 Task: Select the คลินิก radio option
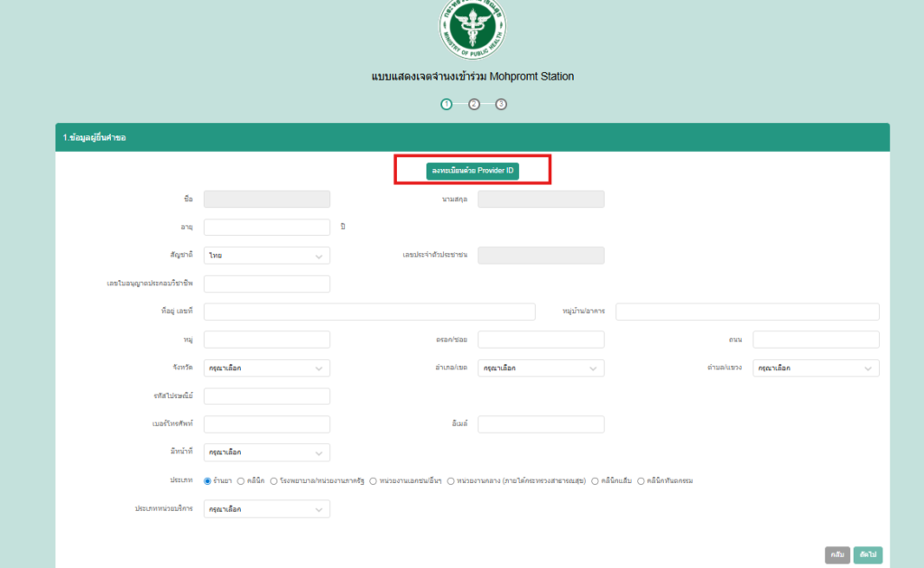240,481
